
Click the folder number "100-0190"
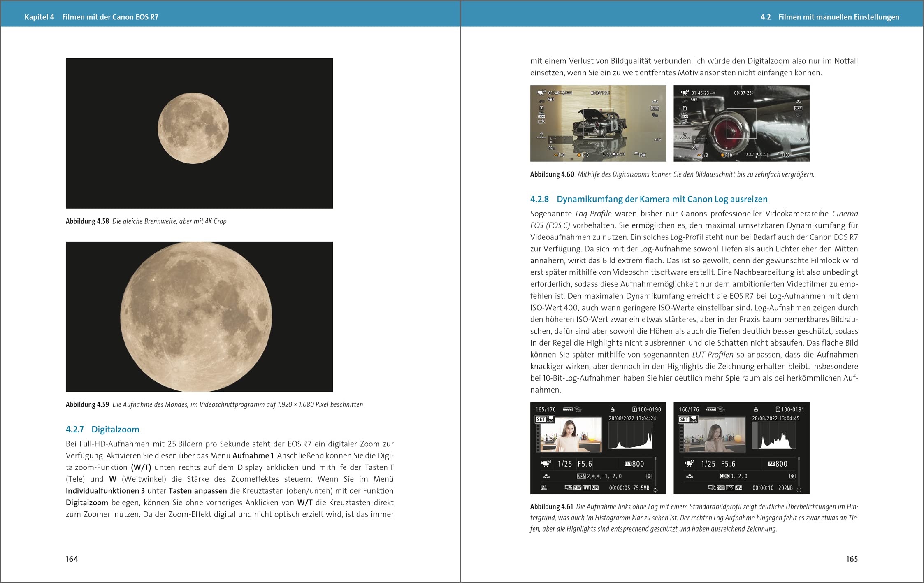[650, 409]
